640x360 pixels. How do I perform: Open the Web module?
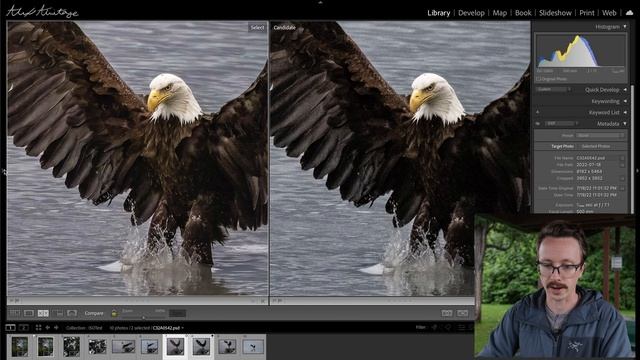point(609,13)
